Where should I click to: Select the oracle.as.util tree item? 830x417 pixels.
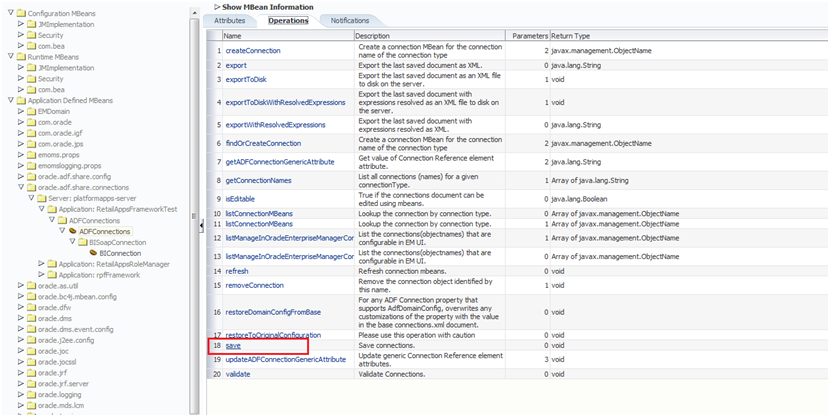[57, 286]
